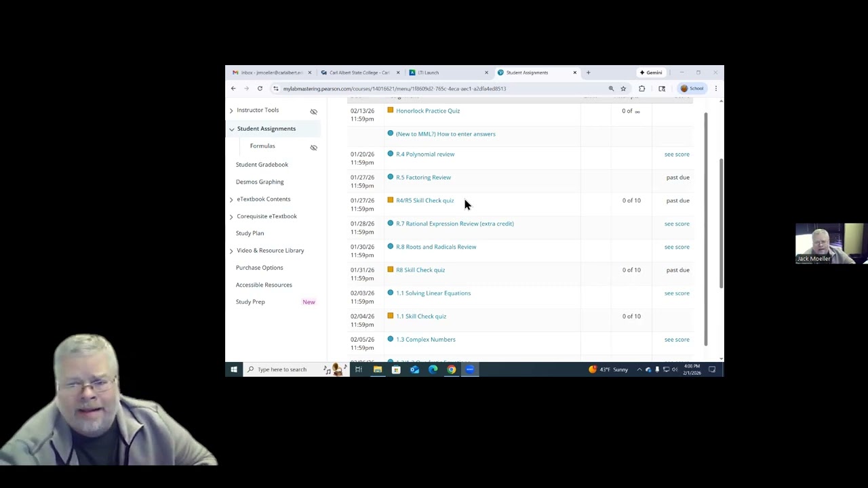The width and height of the screenshot is (868, 488).
Task: Open site information icon in address bar
Action: coord(275,89)
